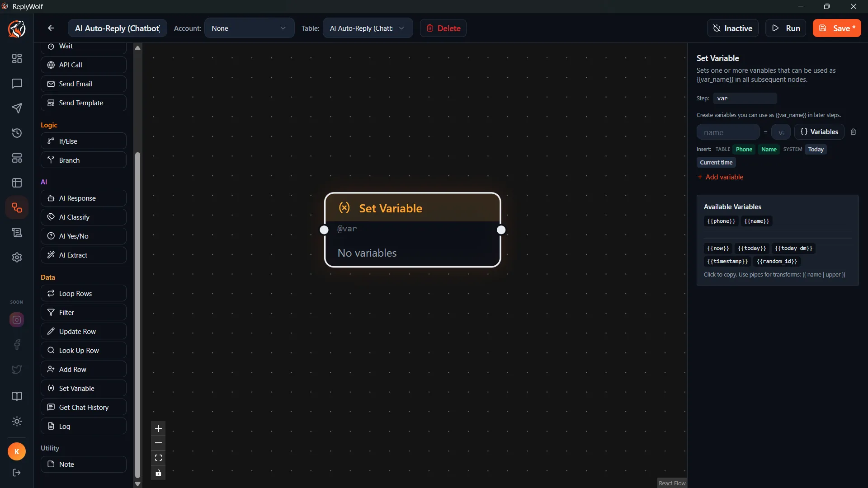
Task: Click the workflow name field
Action: coord(117,28)
